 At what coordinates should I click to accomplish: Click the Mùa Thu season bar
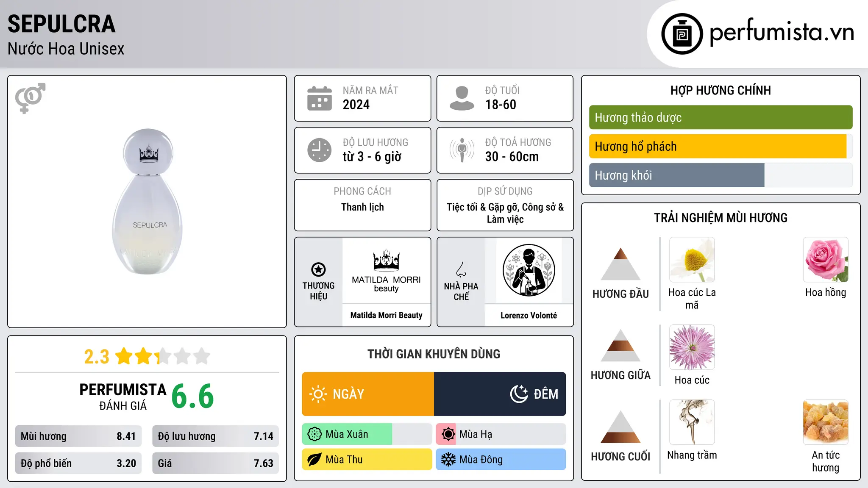(x=367, y=460)
